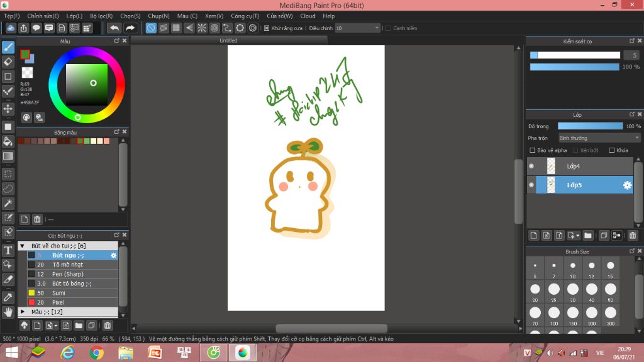
Task: Toggle Canh mềm checkbox
Action: pyautogui.click(x=388, y=28)
